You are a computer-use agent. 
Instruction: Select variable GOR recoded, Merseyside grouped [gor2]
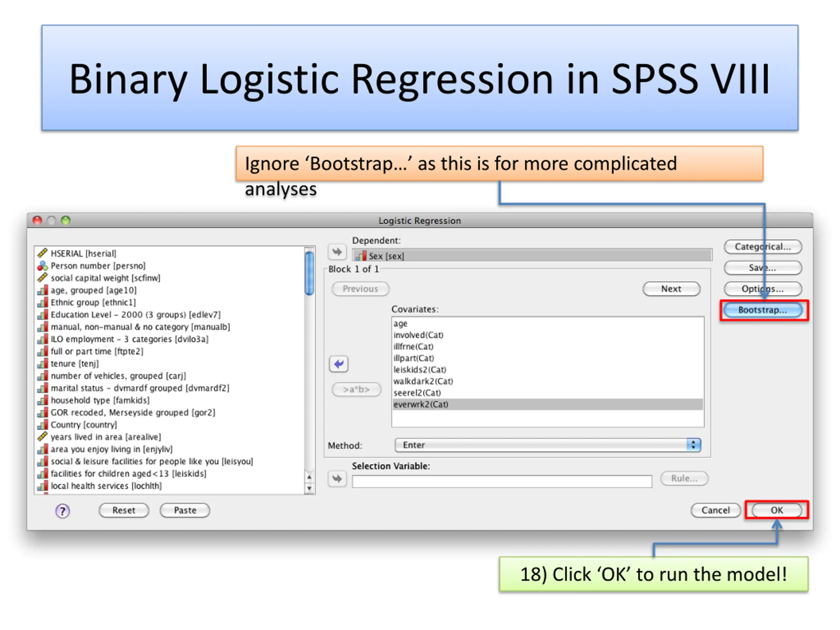click(170, 412)
